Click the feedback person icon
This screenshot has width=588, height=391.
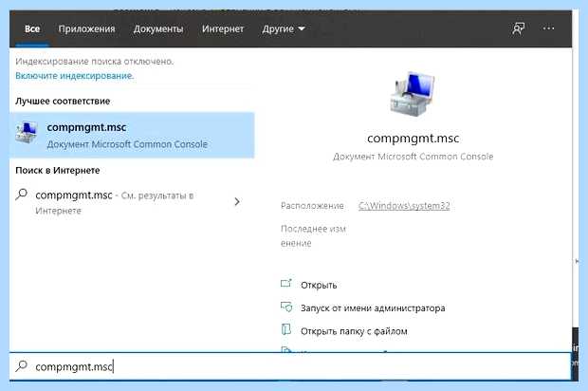pos(518,28)
